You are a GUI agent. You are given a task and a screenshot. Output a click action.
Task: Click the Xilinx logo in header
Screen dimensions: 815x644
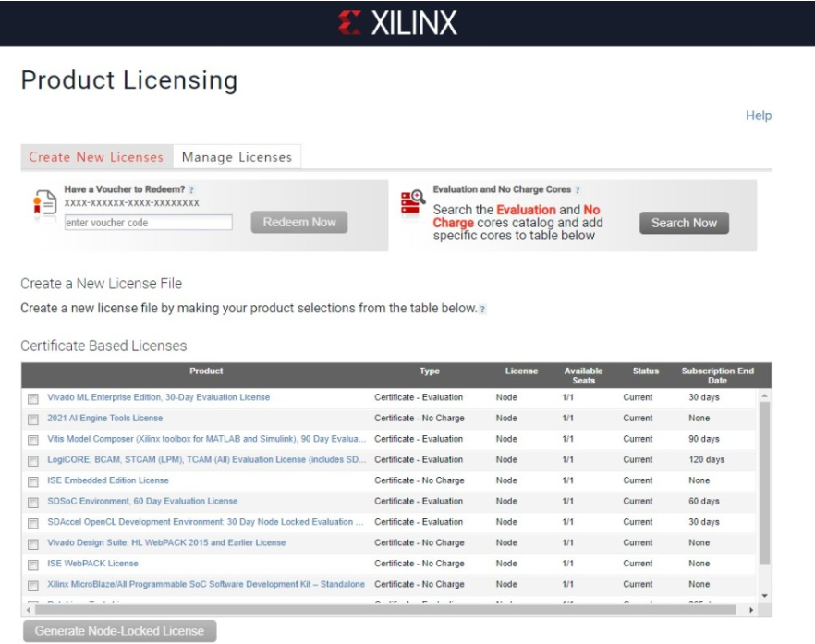(397, 23)
